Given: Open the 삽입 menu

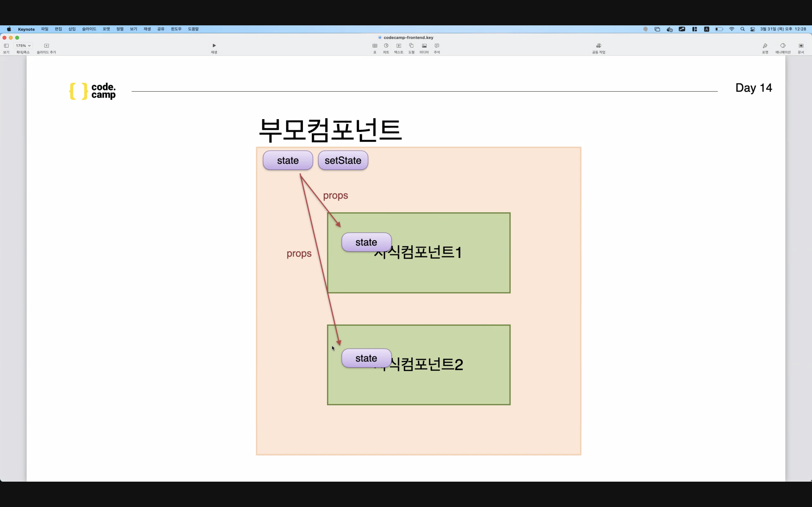Looking at the screenshot, I should 72,29.
